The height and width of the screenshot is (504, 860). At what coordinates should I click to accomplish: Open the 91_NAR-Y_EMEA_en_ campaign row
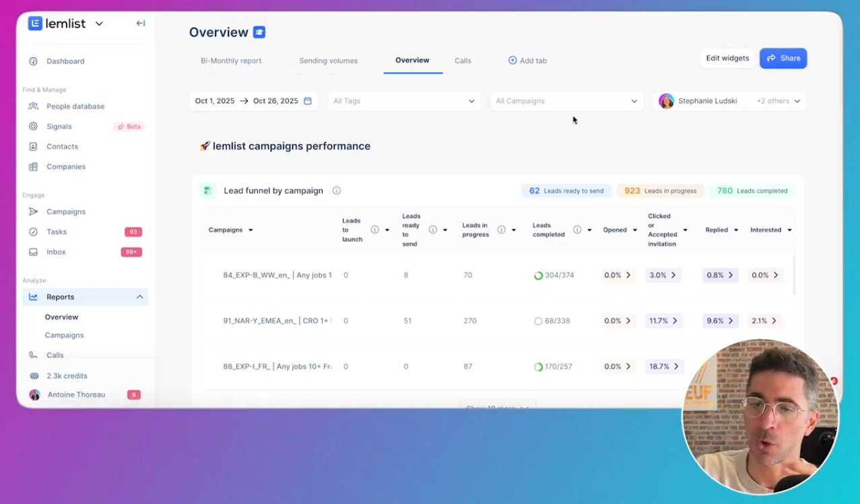pos(496,321)
